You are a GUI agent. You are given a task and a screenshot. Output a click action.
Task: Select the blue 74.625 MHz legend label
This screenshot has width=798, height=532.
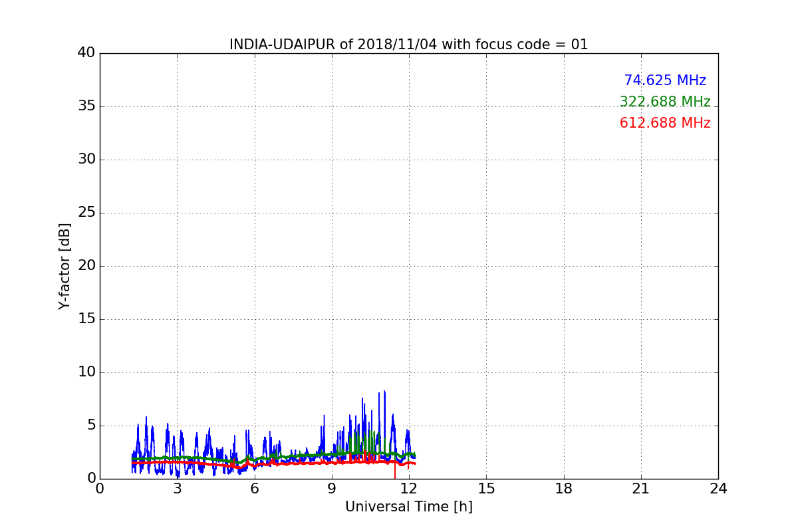[x=665, y=80]
